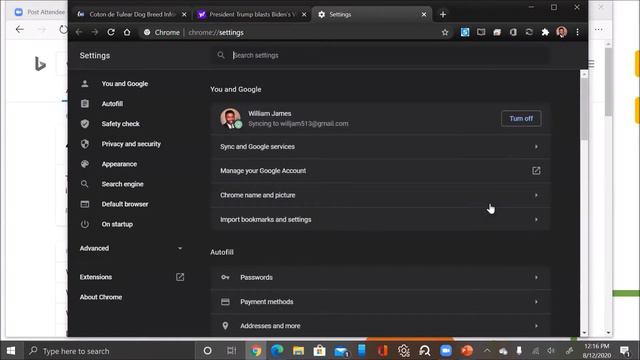This screenshot has height=360, width=640.
Task: Click the taskbar search box
Action: [x=108, y=351]
